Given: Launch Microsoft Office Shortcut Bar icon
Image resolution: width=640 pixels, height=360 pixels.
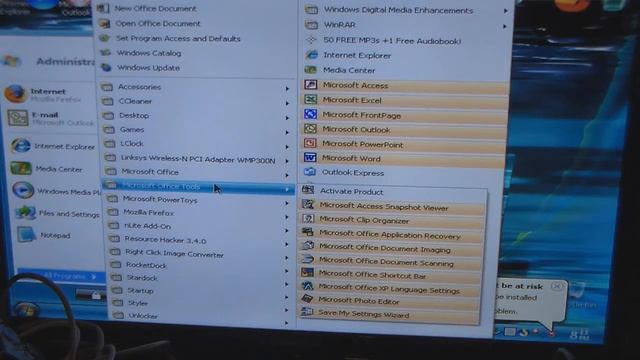Looking at the screenshot, I should (x=307, y=273).
